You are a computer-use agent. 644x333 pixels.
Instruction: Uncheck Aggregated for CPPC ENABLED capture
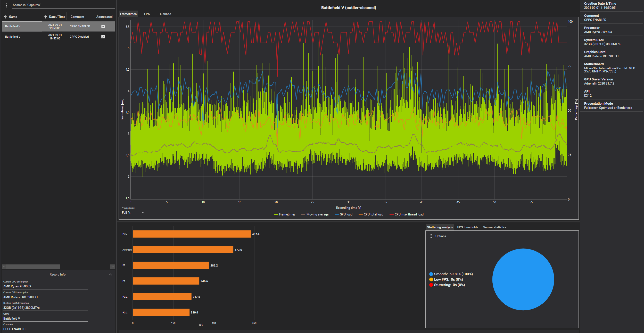pyautogui.click(x=103, y=26)
